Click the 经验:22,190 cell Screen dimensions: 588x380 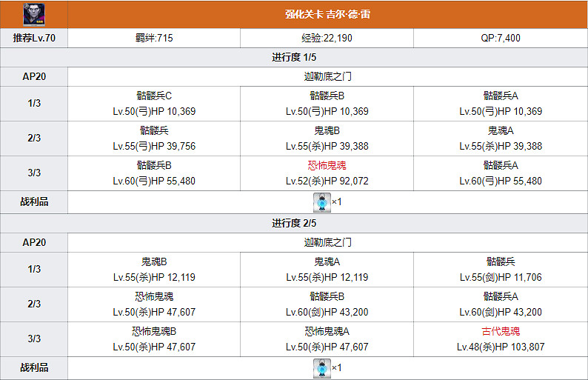(x=327, y=38)
